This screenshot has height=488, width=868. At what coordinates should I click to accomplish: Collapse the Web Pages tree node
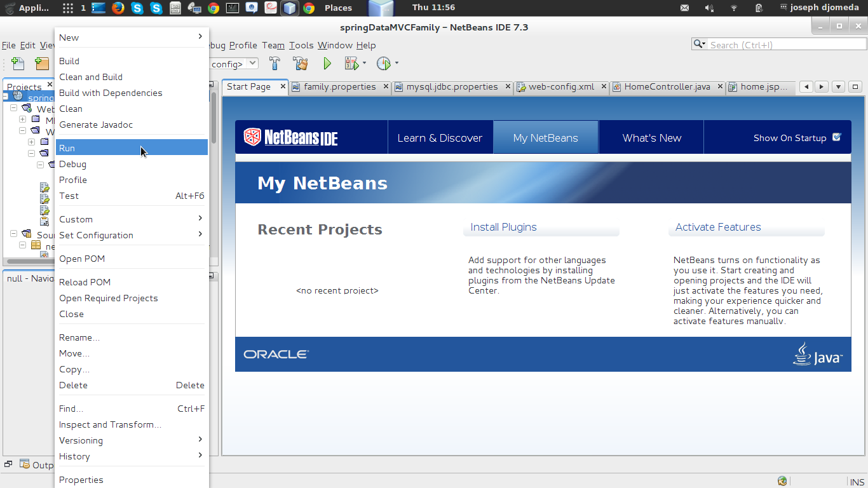[x=13, y=109]
